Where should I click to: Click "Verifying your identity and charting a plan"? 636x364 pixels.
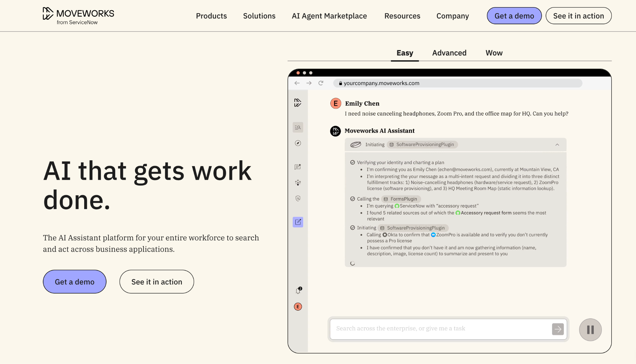coord(401,163)
